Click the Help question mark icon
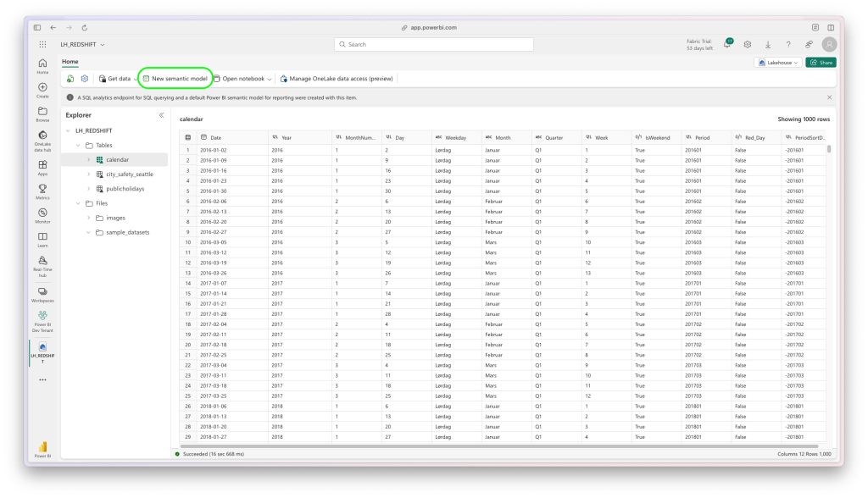The width and height of the screenshot is (868, 498). [x=787, y=43]
